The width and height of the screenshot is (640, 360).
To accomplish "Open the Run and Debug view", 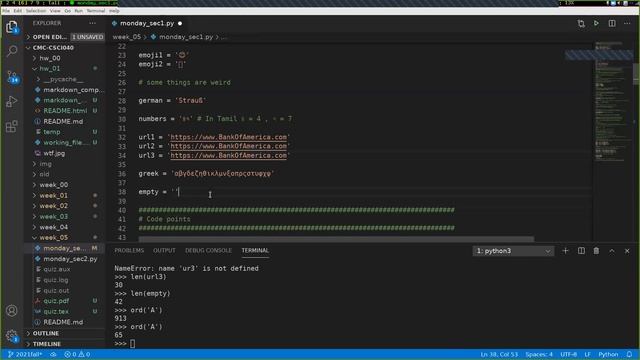I will pyautogui.click(x=12, y=101).
